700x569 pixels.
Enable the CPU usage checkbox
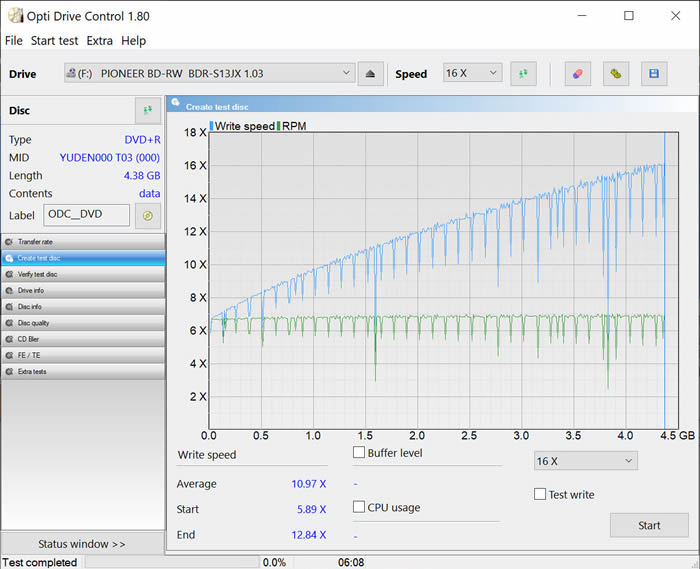pos(359,507)
